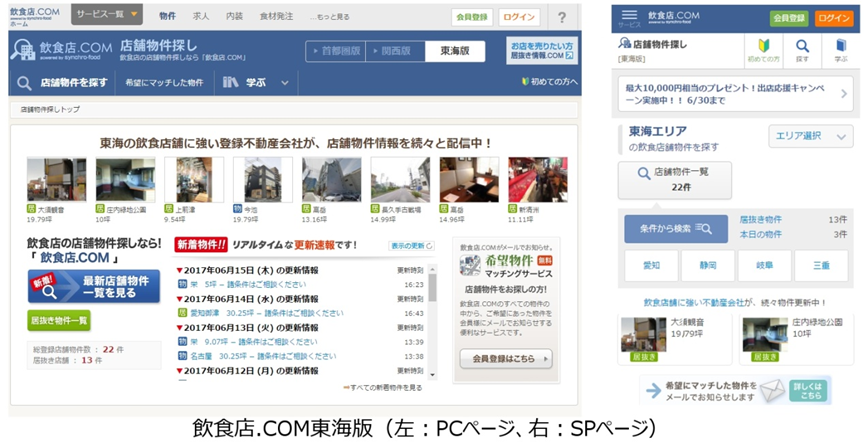Tap the mobile 学ぶ book icon
The image size is (868, 448).
tap(841, 50)
